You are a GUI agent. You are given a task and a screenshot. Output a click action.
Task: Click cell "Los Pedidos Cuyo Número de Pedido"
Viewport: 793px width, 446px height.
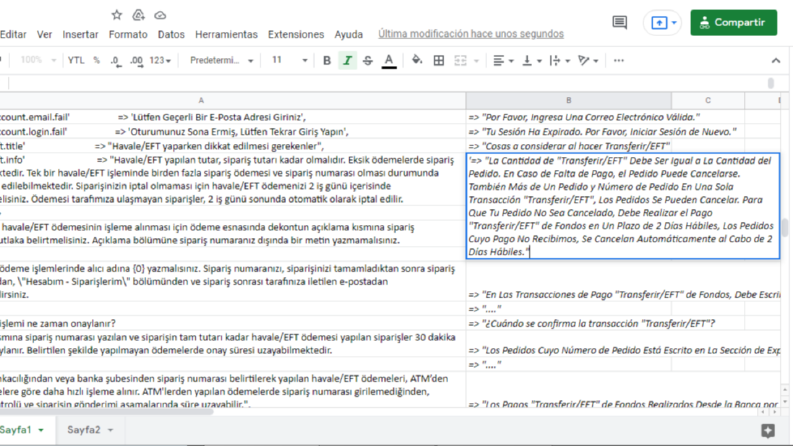click(568, 344)
